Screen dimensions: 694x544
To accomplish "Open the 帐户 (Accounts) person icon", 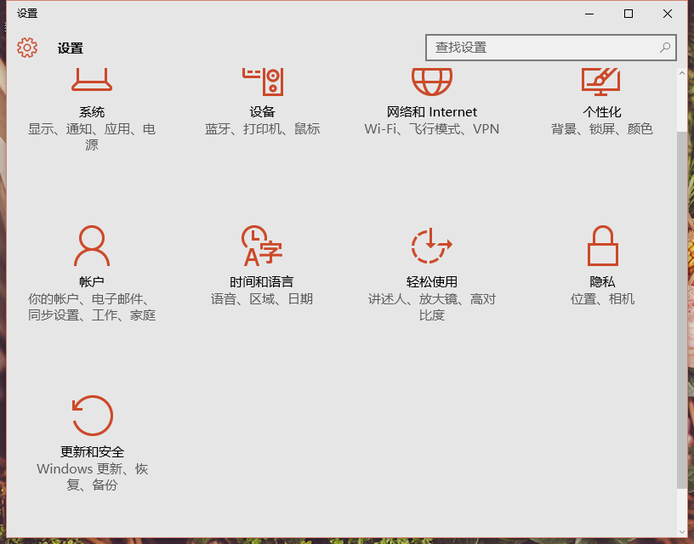I will coord(92,246).
